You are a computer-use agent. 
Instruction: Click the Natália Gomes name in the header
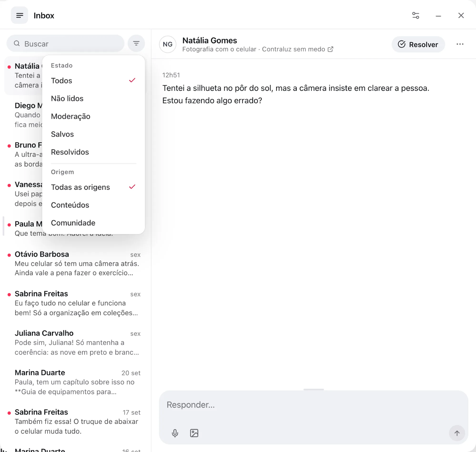209,40
